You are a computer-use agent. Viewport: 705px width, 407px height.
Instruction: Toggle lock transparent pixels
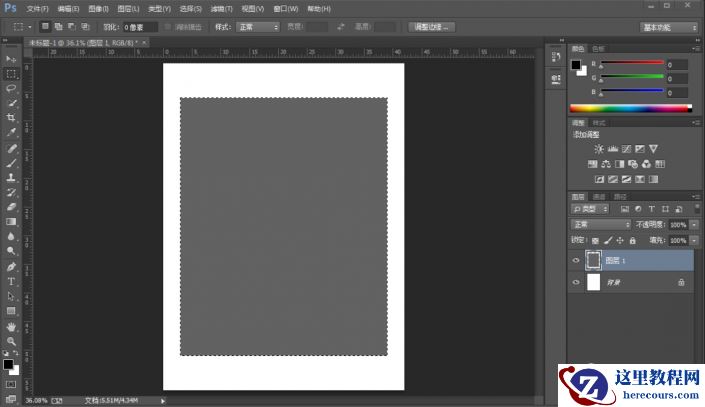tap(595, 241)
